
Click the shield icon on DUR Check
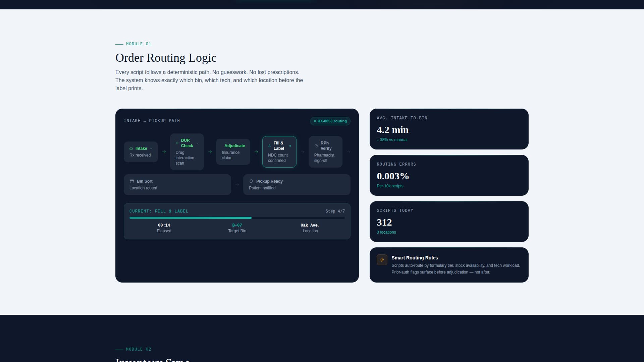click(x=177, y=143)
